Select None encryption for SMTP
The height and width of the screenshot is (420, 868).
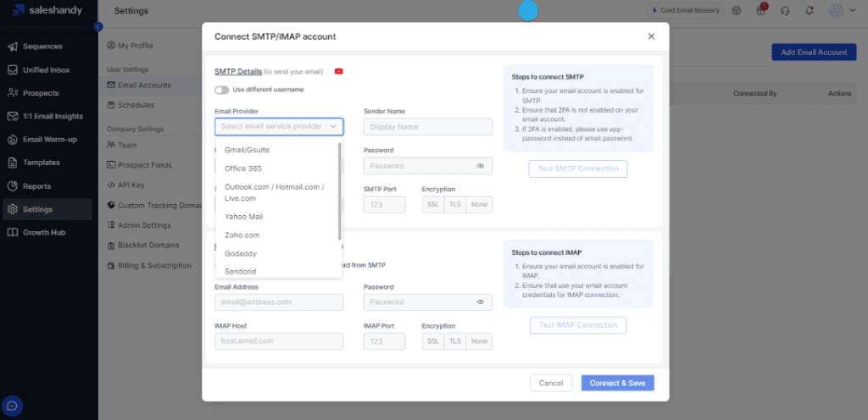pyautogui.click(x=480, y=204)
